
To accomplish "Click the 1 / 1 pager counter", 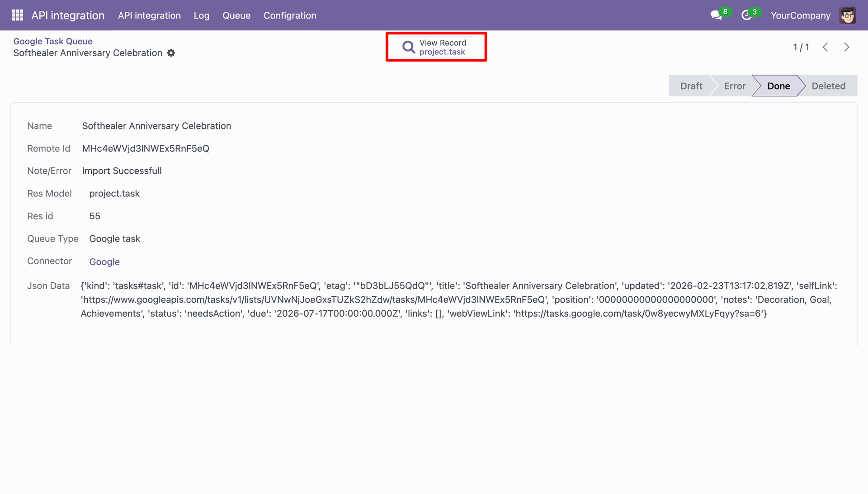I will [x=801, y=47].
